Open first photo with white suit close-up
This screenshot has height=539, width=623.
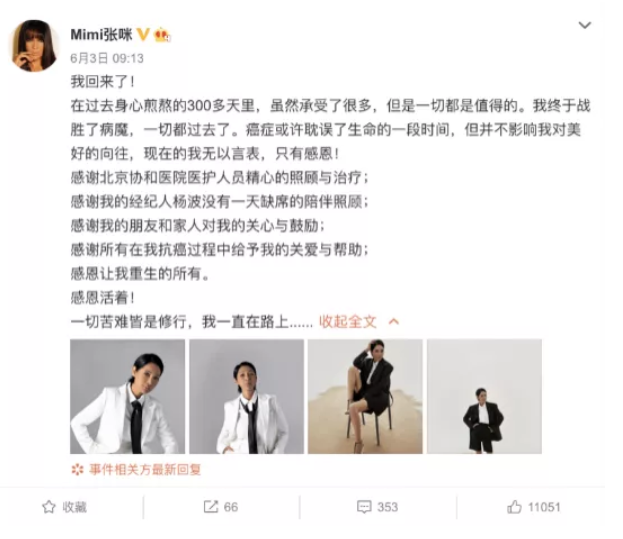(128, 396)
